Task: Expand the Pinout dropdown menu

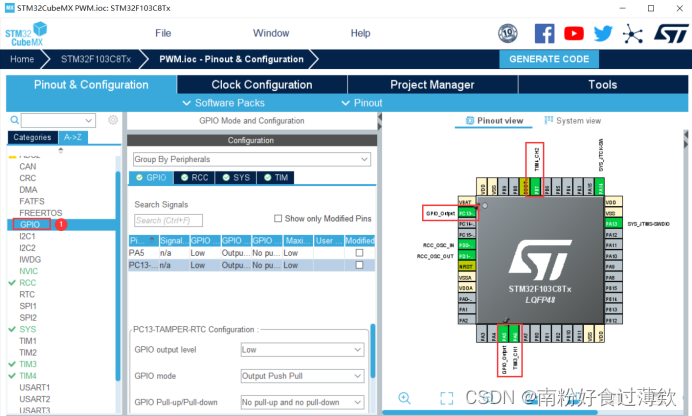Action: click(362, 103)
